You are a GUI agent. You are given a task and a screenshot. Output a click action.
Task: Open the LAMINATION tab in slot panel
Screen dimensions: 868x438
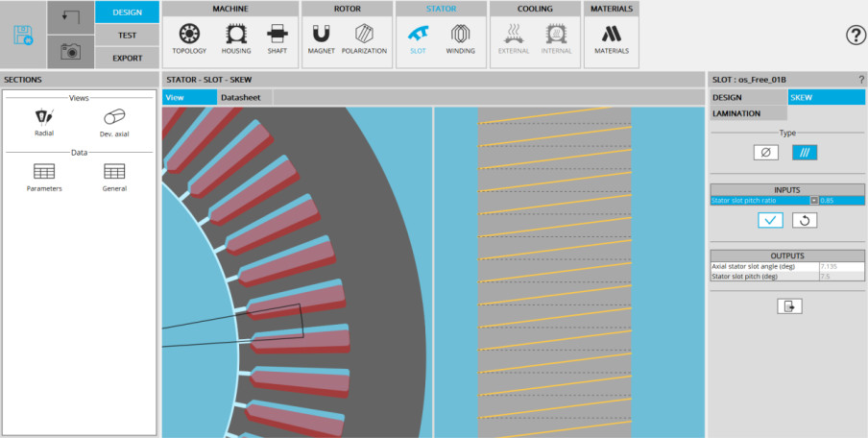click(x=736, y=113)
